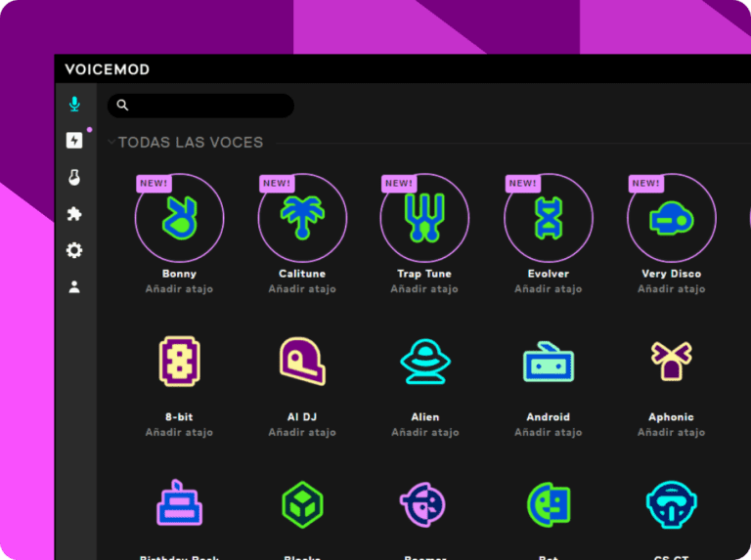Viewport: 751px width, 560px height.
Task: Open the user account profile
Action: (74, 287)
